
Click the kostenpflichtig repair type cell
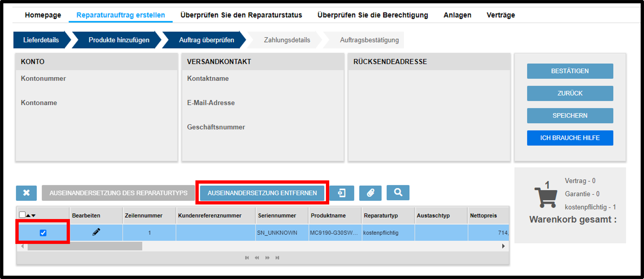388,233
